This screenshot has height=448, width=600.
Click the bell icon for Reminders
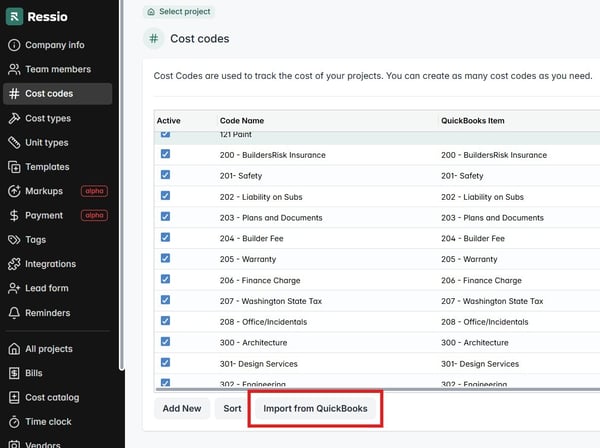click(14, 313)
